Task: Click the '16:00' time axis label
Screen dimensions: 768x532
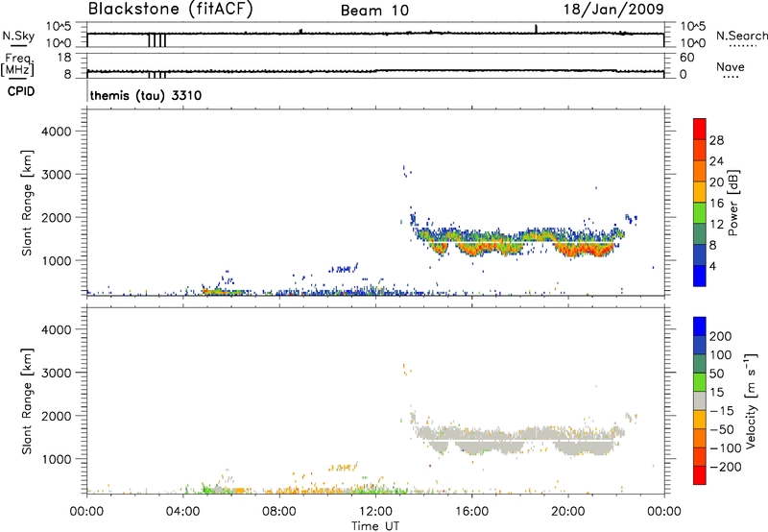Action: [x=471, y=512]
